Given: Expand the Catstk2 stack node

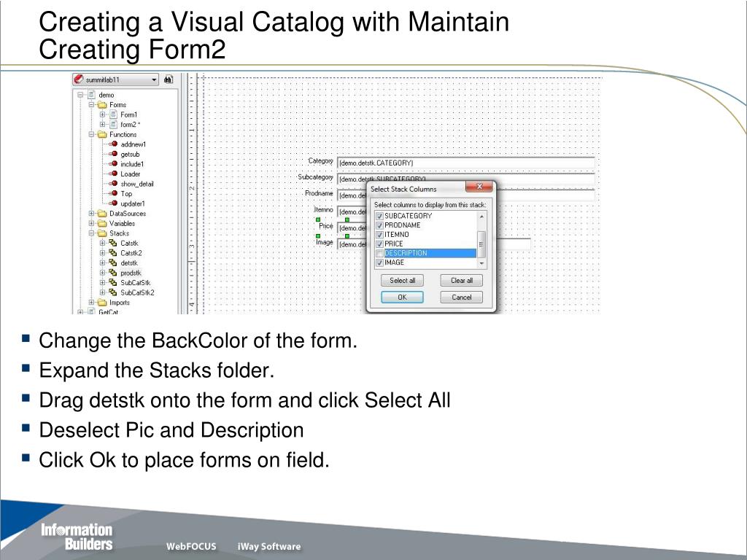Looking at the screenshot, I should coord(102,253).
